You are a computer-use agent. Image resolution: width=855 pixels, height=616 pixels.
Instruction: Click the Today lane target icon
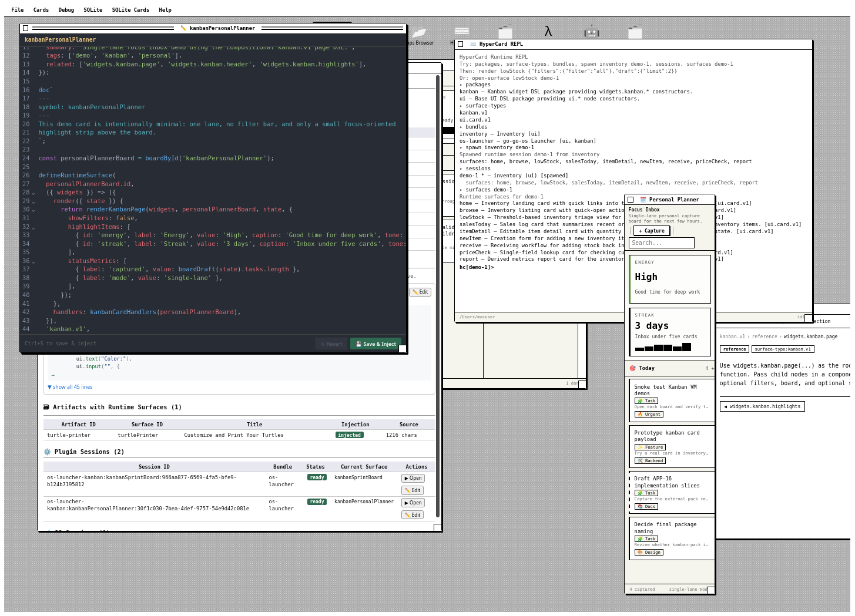[633, 368]
